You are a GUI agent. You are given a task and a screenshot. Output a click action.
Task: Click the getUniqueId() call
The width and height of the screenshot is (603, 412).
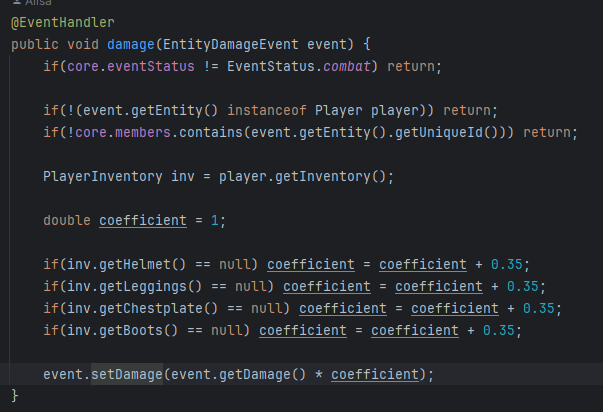pyautogui.click(x=447, y=132)
